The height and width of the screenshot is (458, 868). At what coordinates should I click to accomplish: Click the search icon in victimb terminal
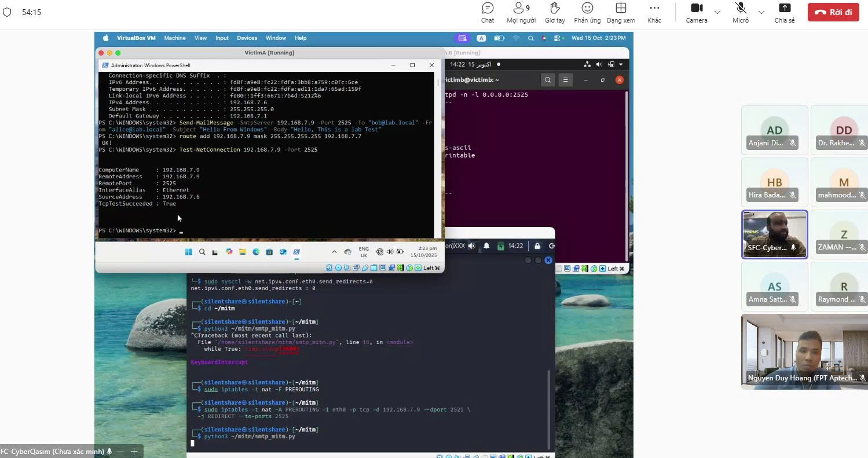(548, 80)
